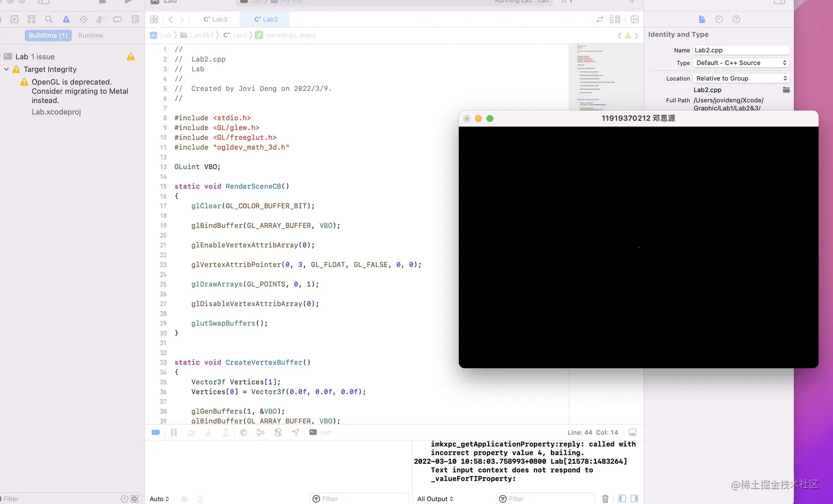
Task: Open the memory graph debugger
Action: 261,432
